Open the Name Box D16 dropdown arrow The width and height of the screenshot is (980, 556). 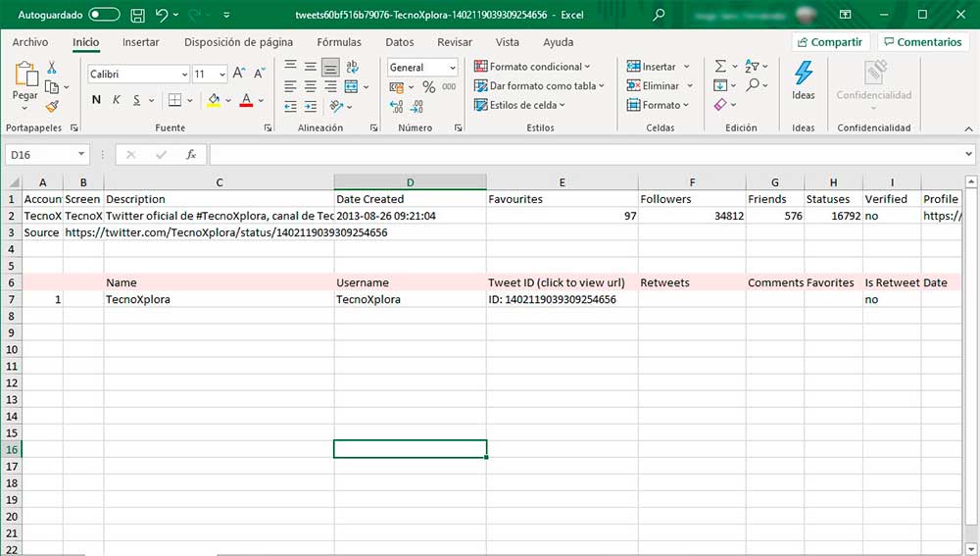point(81,154)
